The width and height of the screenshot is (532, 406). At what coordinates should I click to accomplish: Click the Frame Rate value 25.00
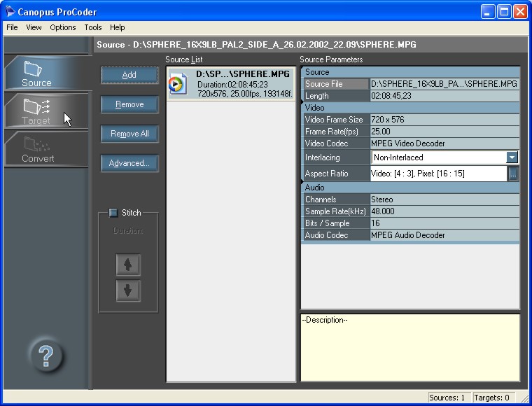coord(444,132)
